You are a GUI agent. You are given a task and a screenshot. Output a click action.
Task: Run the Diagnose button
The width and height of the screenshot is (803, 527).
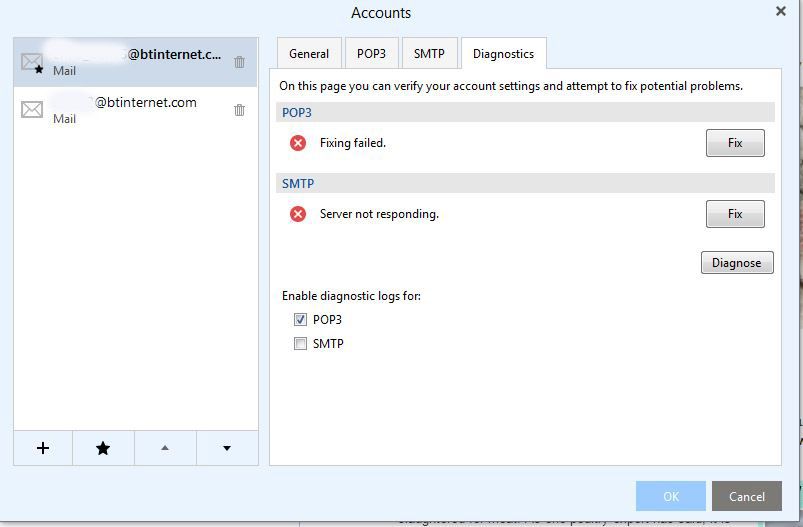tap(737, 263)
